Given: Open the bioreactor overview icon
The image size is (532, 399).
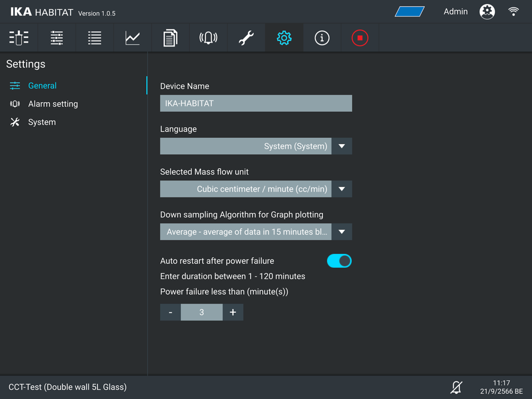Looking at the screenshot, I should coord(19,38).
